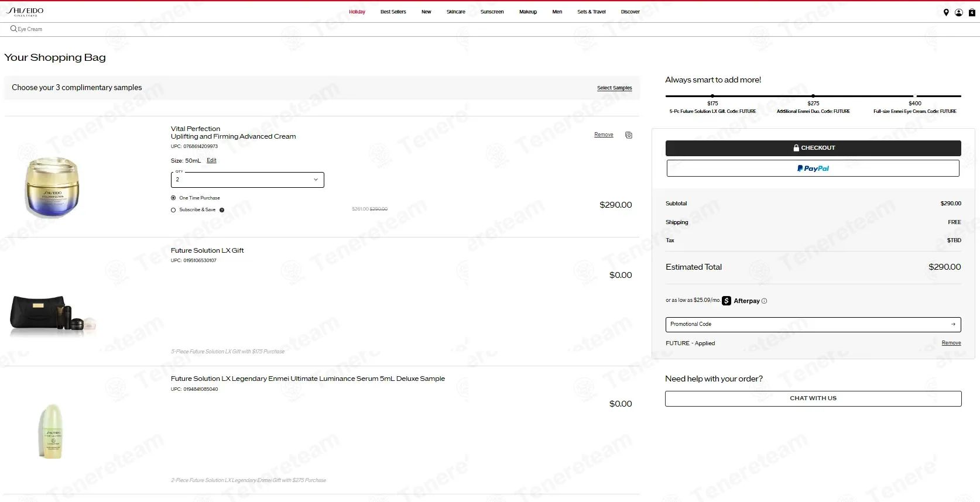The height and width of the screenshot is (502, 980).
Task: Click the Checkout button
Action: click(813, 148)
